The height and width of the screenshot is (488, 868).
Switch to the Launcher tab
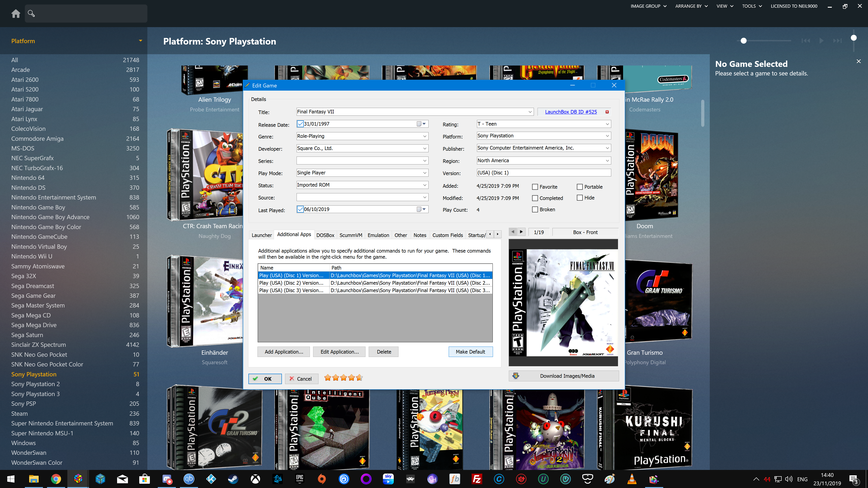(x=262, y=235)
